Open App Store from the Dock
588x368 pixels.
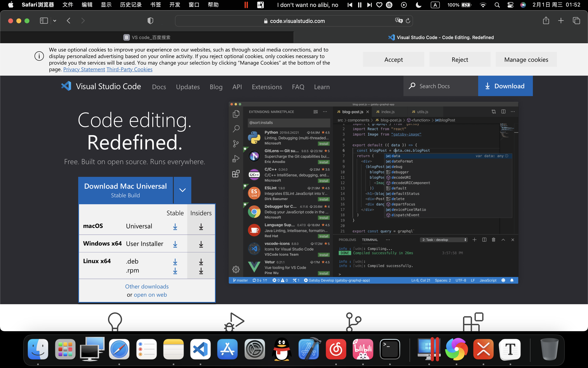click(227, 349)
